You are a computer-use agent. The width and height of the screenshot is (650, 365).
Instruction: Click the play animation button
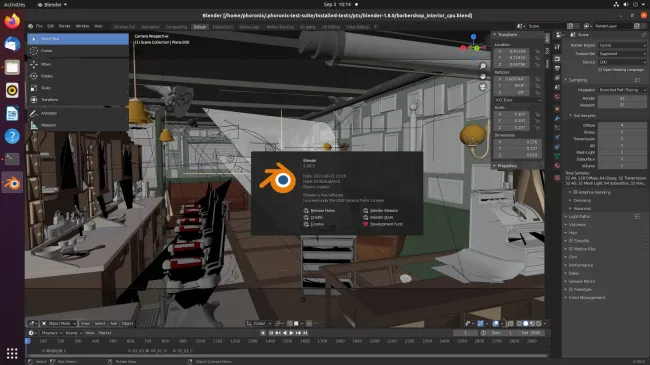point(291,333)
